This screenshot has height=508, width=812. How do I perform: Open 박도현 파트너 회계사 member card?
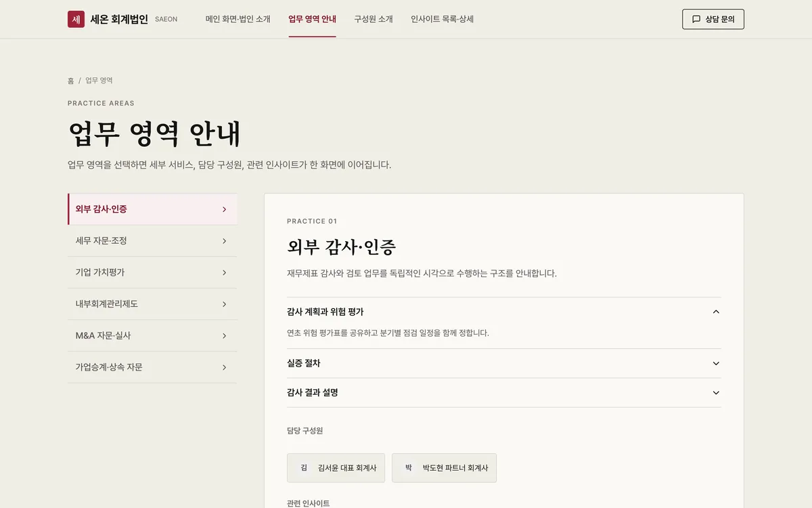444,468
